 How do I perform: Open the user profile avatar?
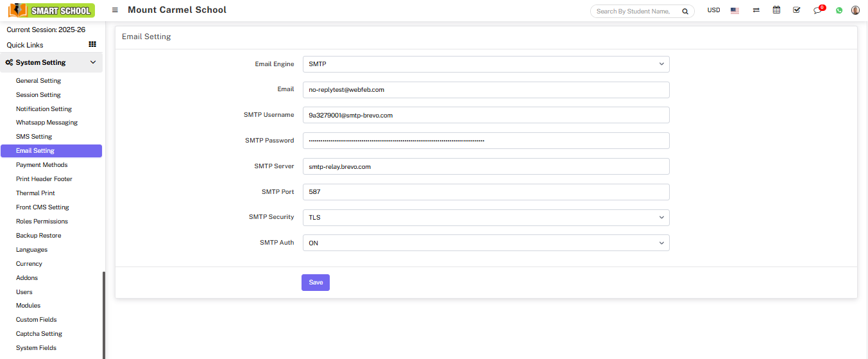tap(855, 10)
